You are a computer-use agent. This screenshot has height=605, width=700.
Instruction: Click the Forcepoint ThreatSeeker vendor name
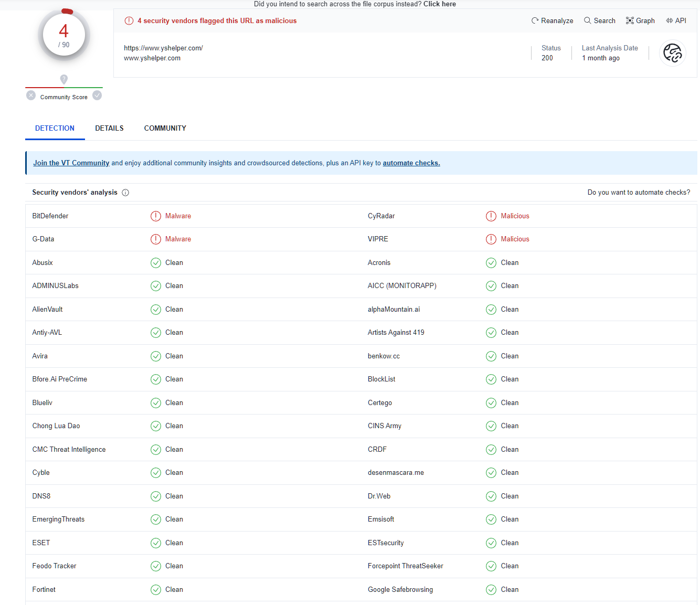click(x=406, y=566)
